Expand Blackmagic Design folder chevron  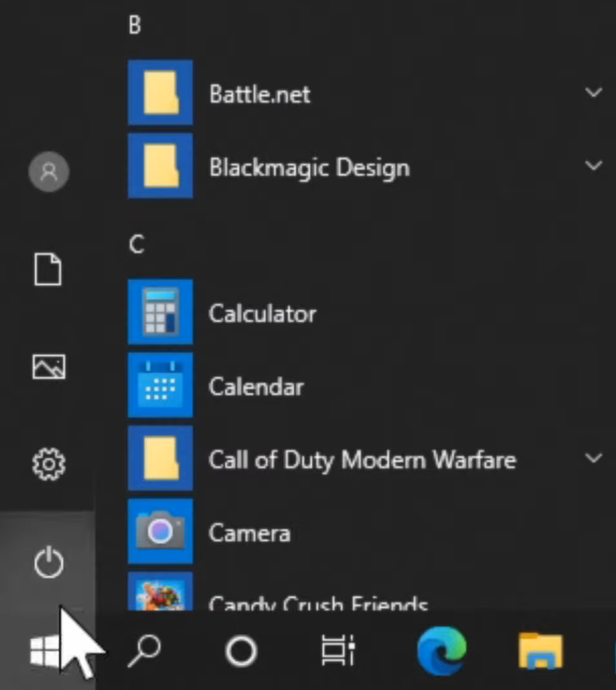593,165
